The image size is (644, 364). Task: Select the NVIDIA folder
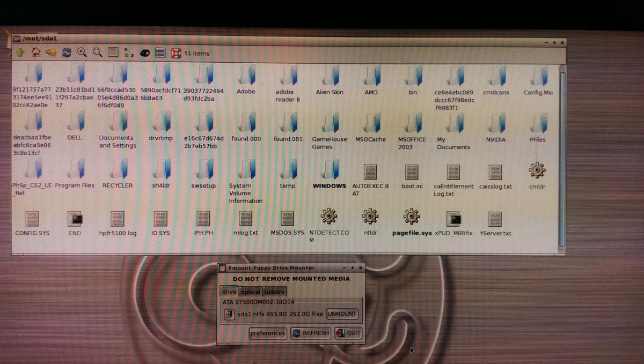(496, 128)
